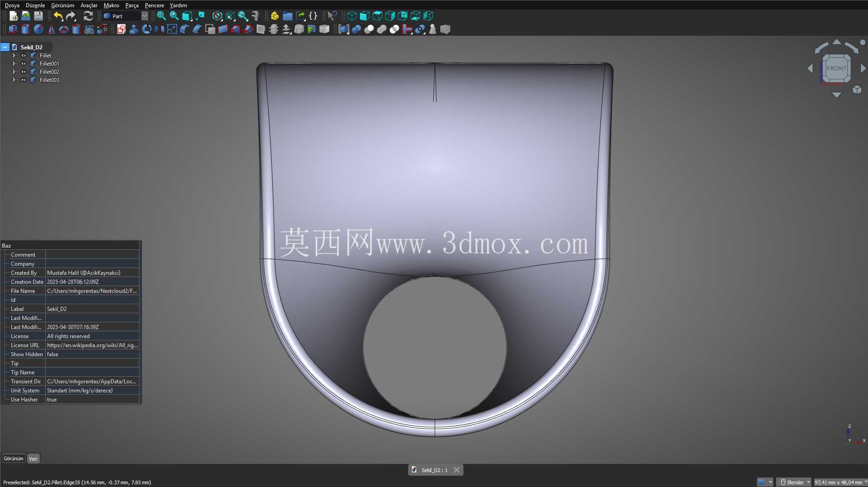Toggle visibility eye of Fillet
The height and width of the screenshot is (487, 868).
click(x=24, y=56)
